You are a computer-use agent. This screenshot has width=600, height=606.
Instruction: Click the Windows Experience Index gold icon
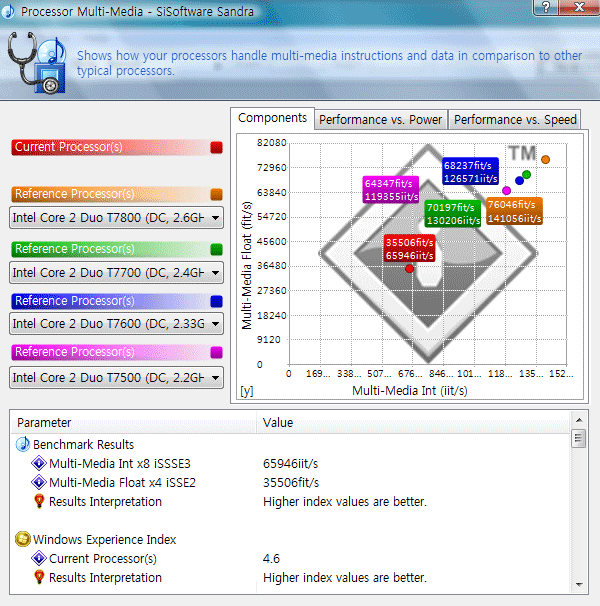(23, 539)
